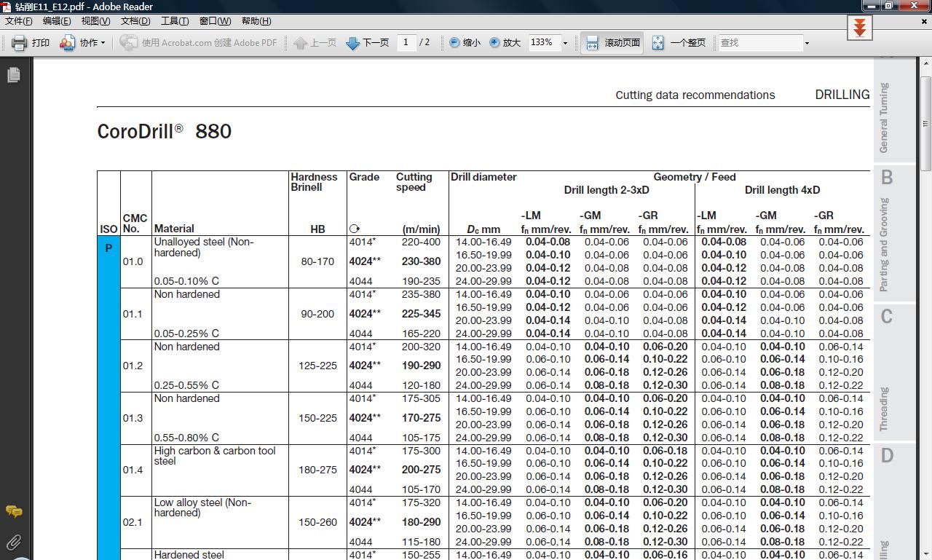Click 'Unalloyed steel (Non-hardened)' material cell
Viewport: 932px width, 560px height.
(x=205, y=248)
